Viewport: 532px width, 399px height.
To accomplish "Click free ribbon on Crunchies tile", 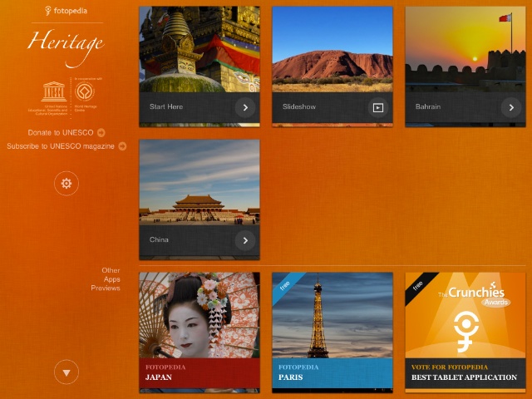I will coord(419,286).
